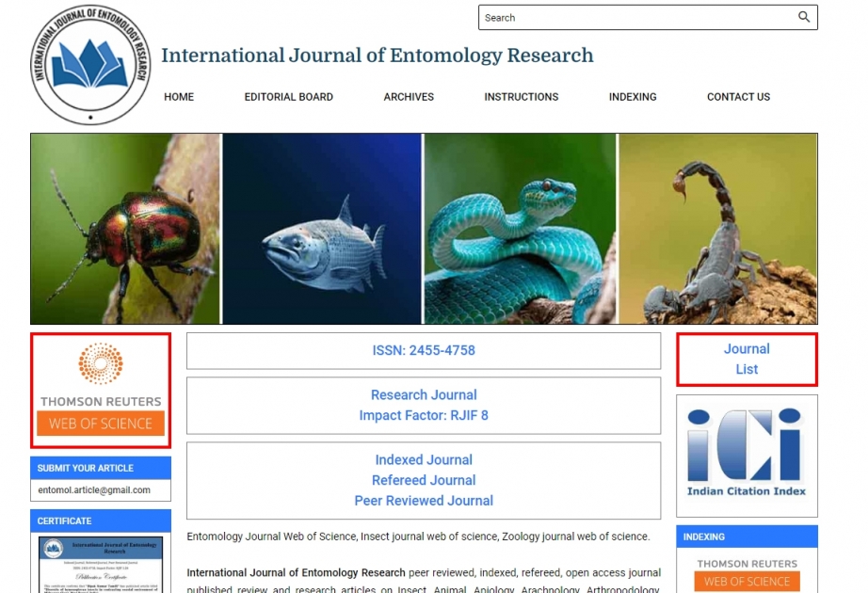Click the Indexed Journal line
868x593 pixels.
point(424,460)
